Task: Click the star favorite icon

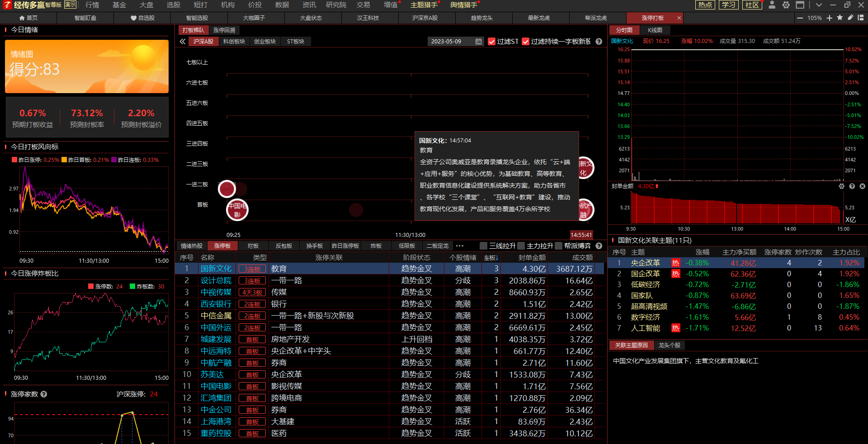Action: click(x=840, y=18)
